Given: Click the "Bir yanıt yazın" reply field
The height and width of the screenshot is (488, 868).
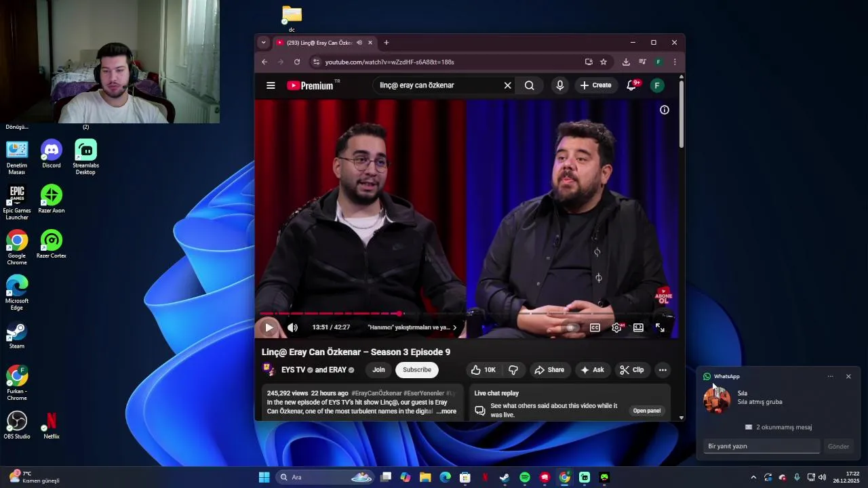Looking at the screenshot, I should click(762, 446).
